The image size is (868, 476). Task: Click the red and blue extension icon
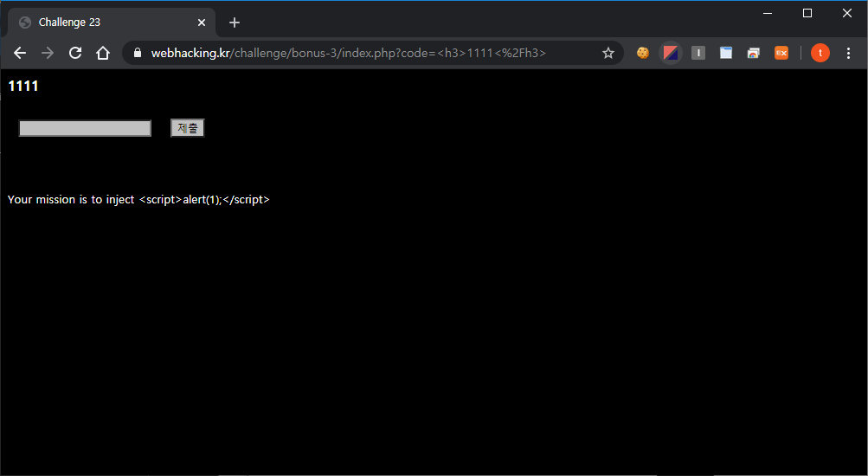(671, 53)
